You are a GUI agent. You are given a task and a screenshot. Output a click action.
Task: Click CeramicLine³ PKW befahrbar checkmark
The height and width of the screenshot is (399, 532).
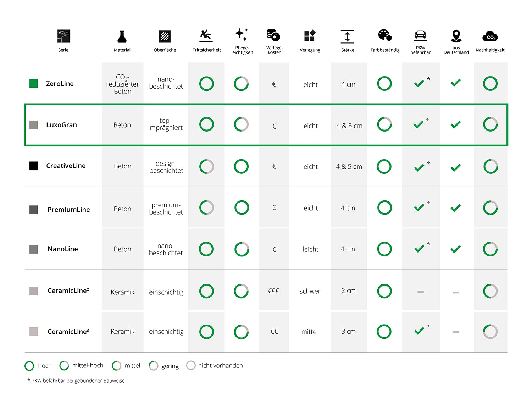419,331
